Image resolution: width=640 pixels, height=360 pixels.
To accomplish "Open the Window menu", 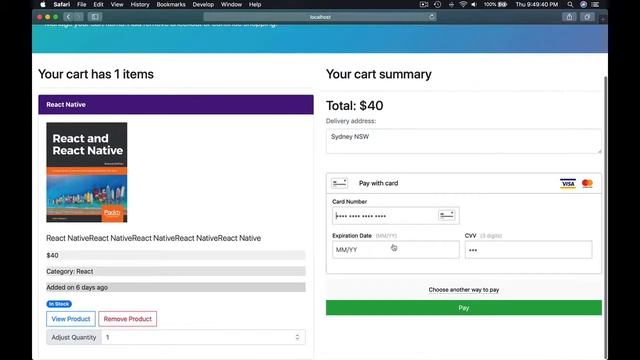I will click(x=231, y=4).
